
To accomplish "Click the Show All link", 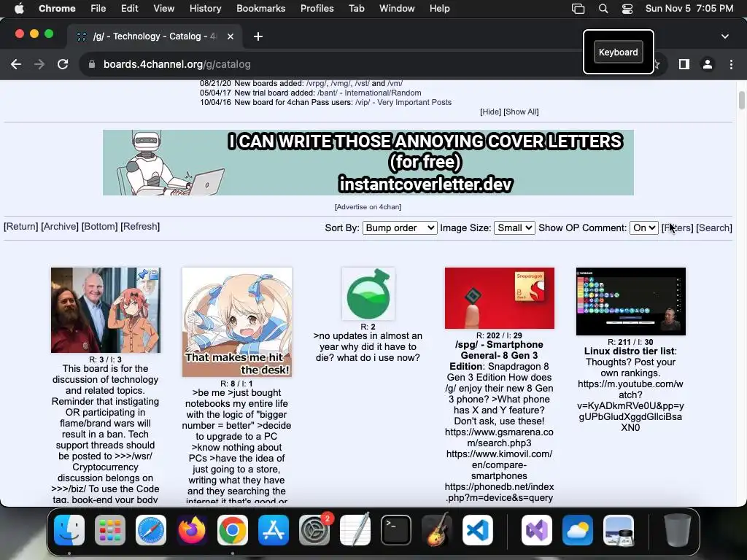I will (x=521, y=112).
